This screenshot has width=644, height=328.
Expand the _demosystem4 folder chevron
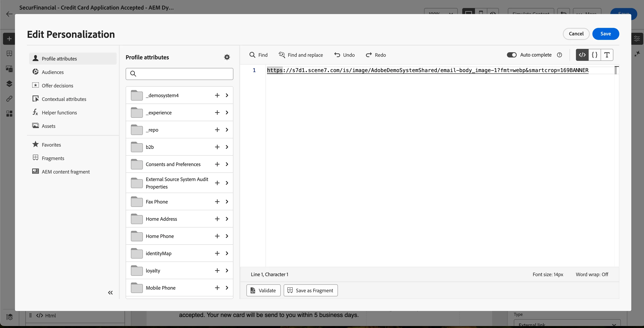227,95
